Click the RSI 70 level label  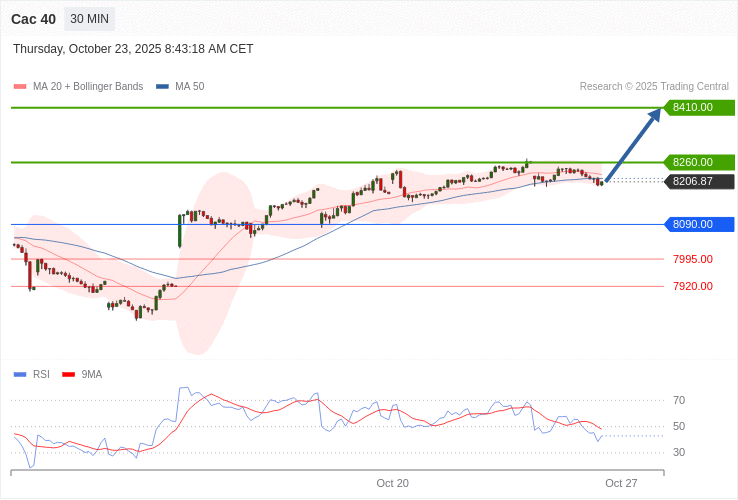pos(679,400)
